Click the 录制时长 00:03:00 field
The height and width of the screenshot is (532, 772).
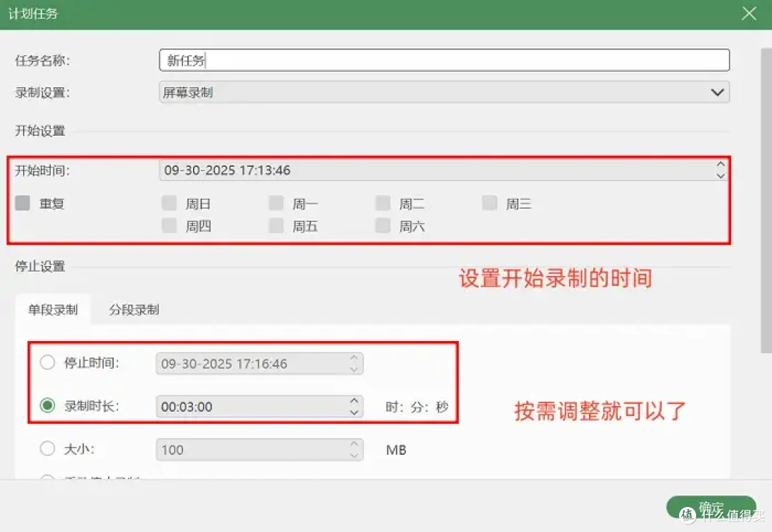pyautogui.click(x=259, y=406)
